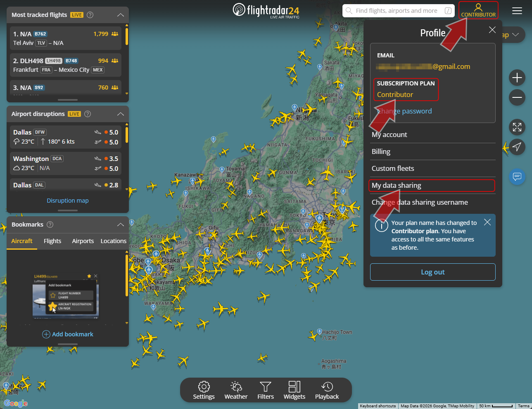Start Playback history mode

(x=327, y=390)
